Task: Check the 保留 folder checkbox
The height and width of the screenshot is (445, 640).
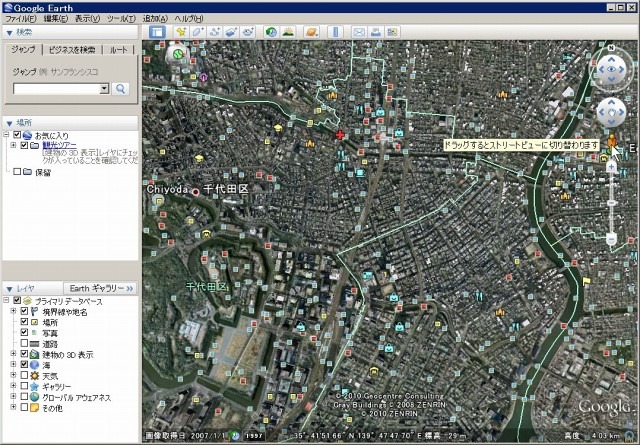Action: pyautogui.click(x=17, y=171)
